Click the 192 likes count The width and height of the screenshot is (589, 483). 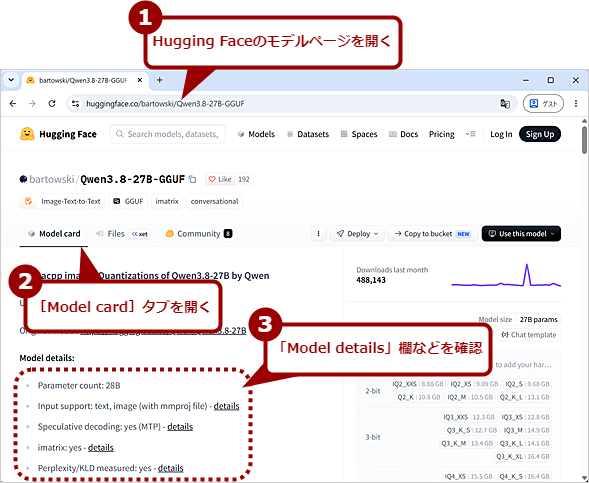tap(244, 179)
